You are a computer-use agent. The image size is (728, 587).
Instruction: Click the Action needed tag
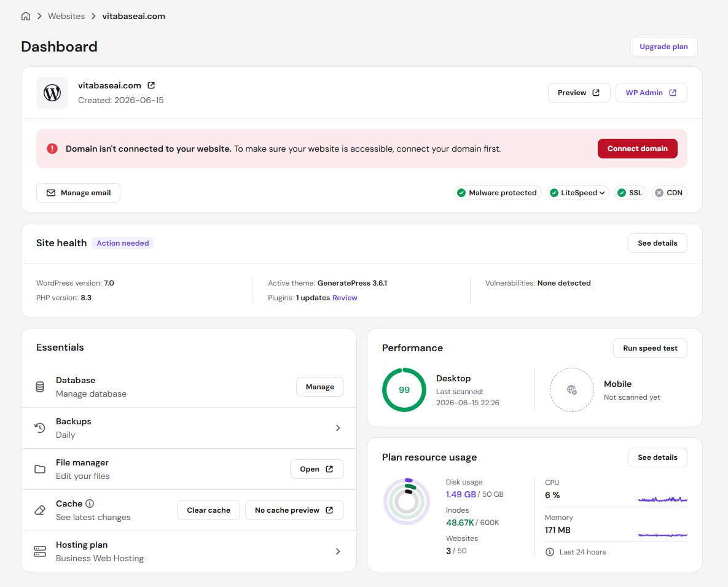(123, 243)
